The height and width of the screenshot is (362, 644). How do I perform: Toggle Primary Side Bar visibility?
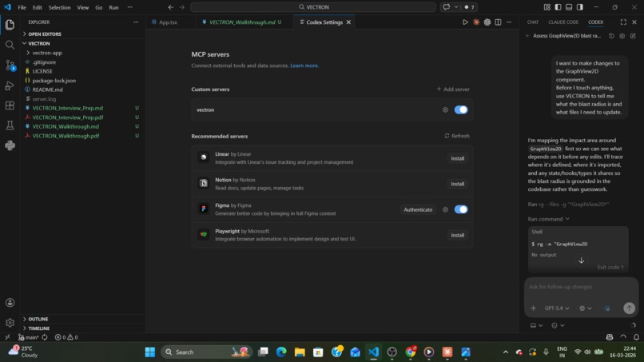[558, 7]
